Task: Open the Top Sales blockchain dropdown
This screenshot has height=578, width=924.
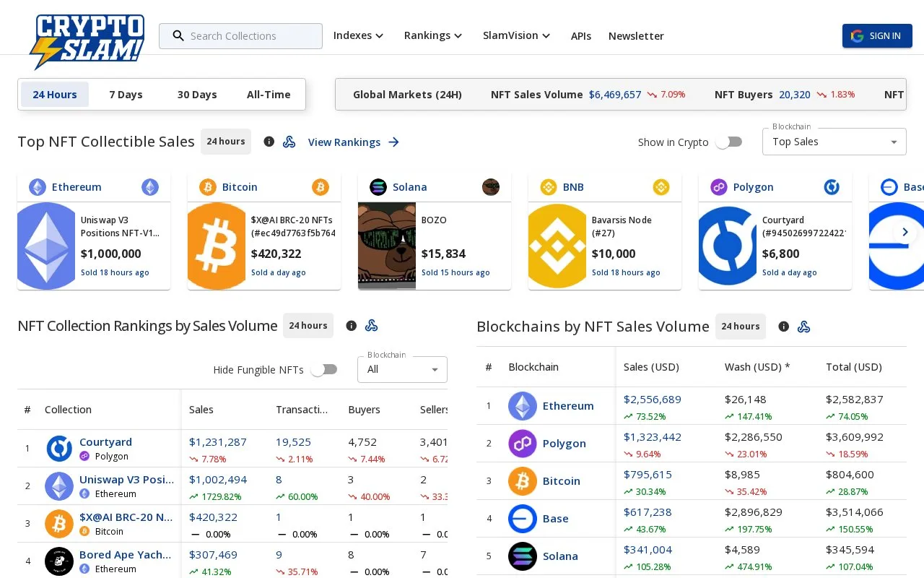Action: [834, 142]
